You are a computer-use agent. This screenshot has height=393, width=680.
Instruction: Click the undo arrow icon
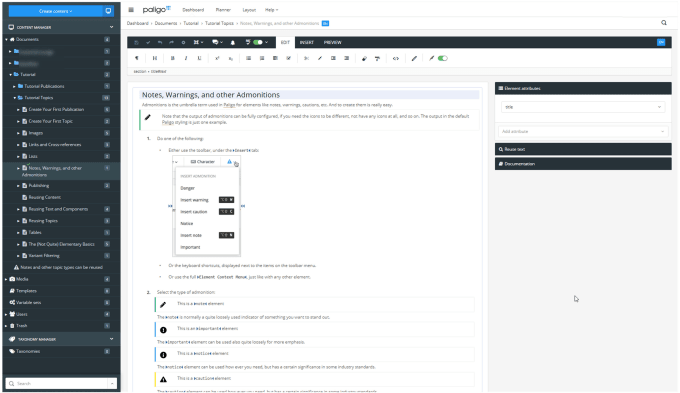[x=160, y=43]
